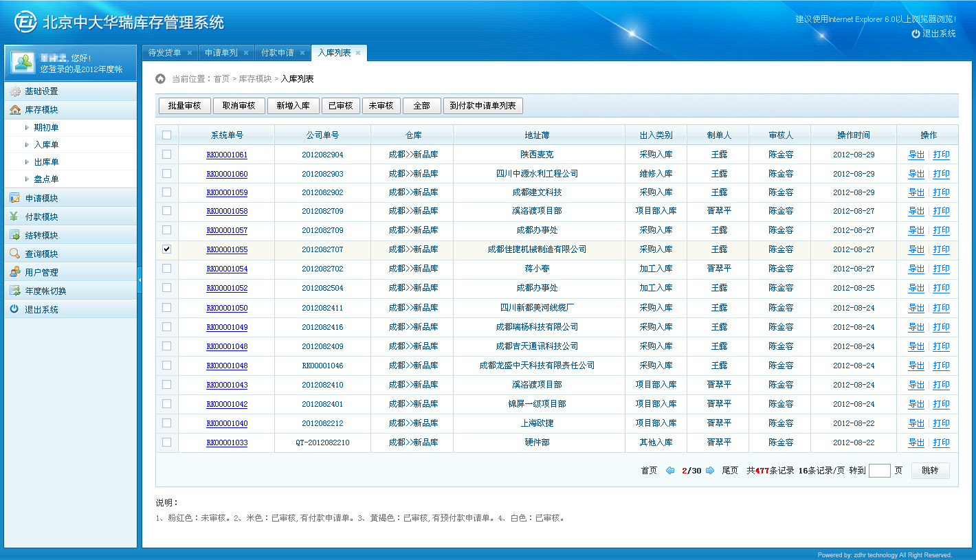Click the 跳转 button

tap(931, 471)
